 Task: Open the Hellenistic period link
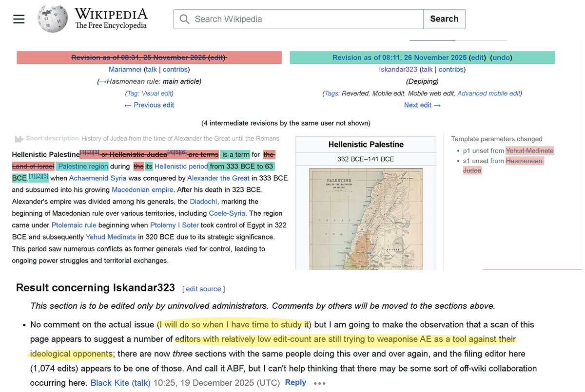[x=181, y=166]
